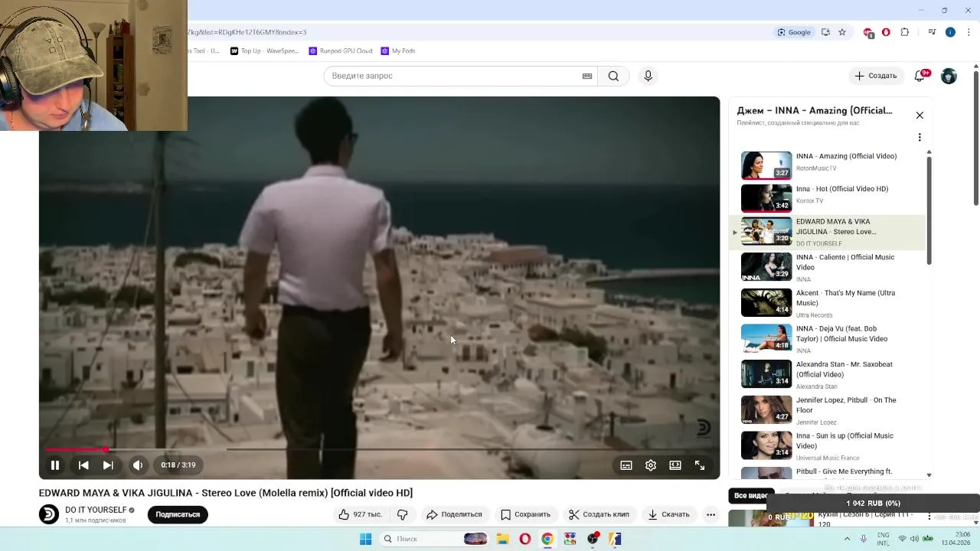Image resolution: width=980 pixels, height=551 pixels.
Task: Switch to Chrome in the taskbar
Action: tap(547, 539)
